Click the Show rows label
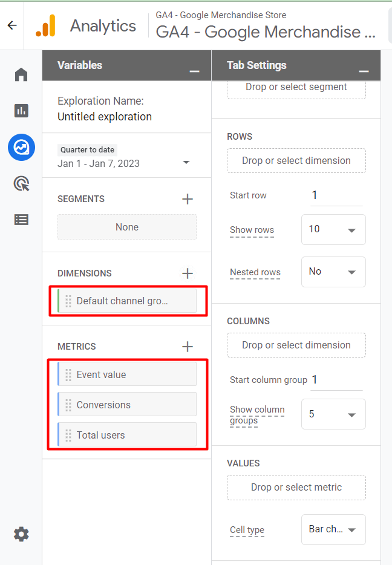The height and width of the screenshot is (565, 392). click(252, 230)
